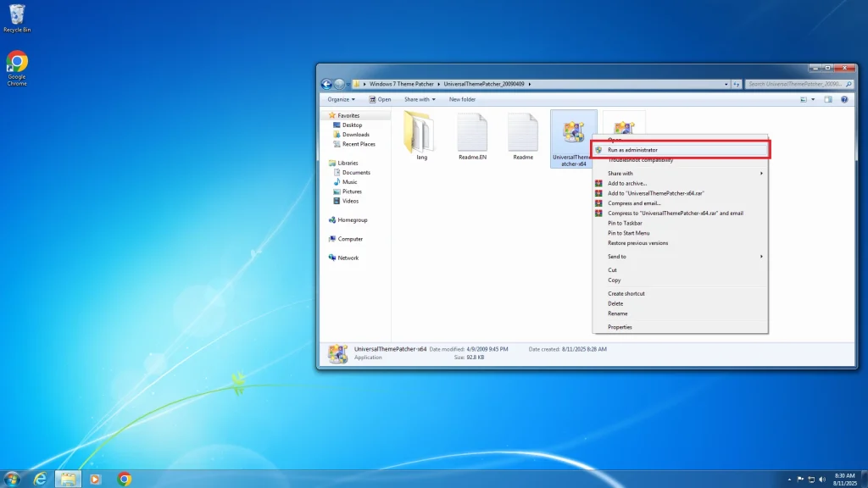Click UniversalThemePatcher_20090409 breadcrumb

point(484,84)
